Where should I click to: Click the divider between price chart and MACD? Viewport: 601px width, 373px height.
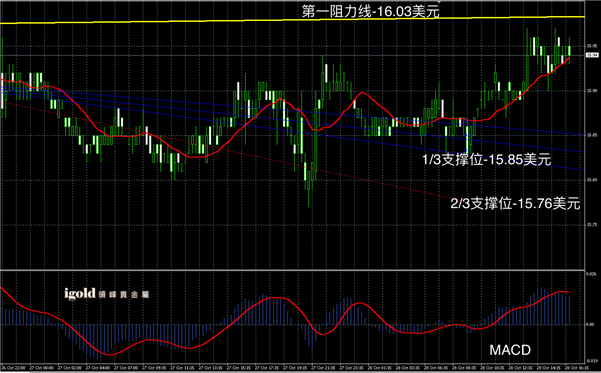pyautogui.click(x=292, y=270)
